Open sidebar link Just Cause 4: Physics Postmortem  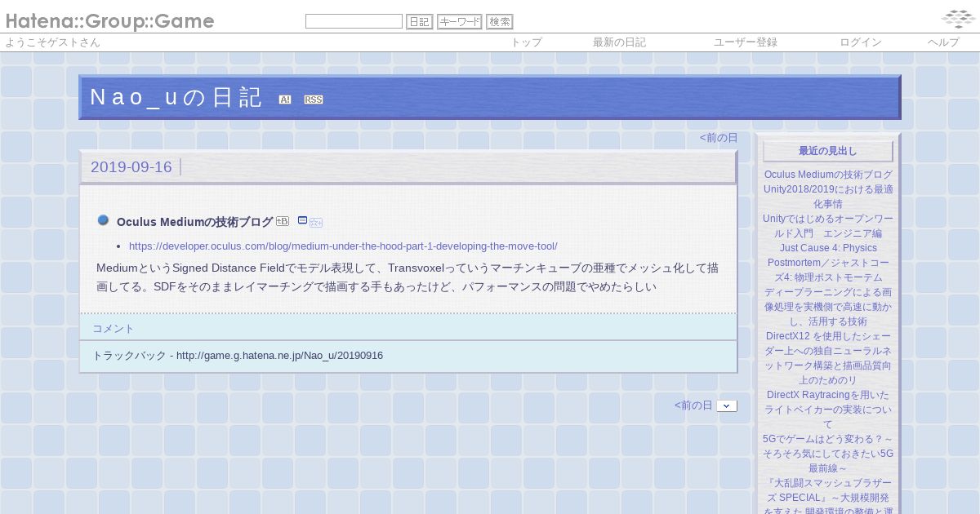point(828,263)
